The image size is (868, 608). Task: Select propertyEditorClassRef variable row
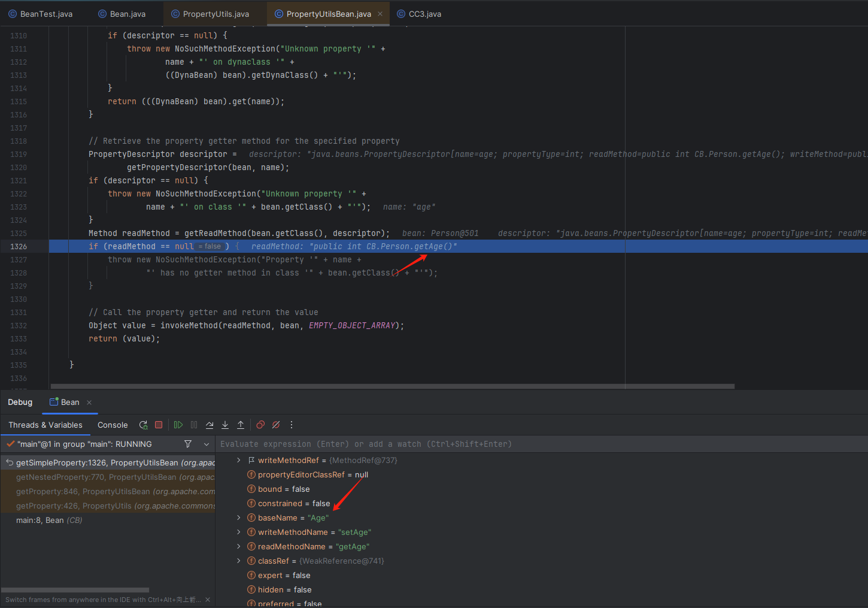[x=541, y=474]
